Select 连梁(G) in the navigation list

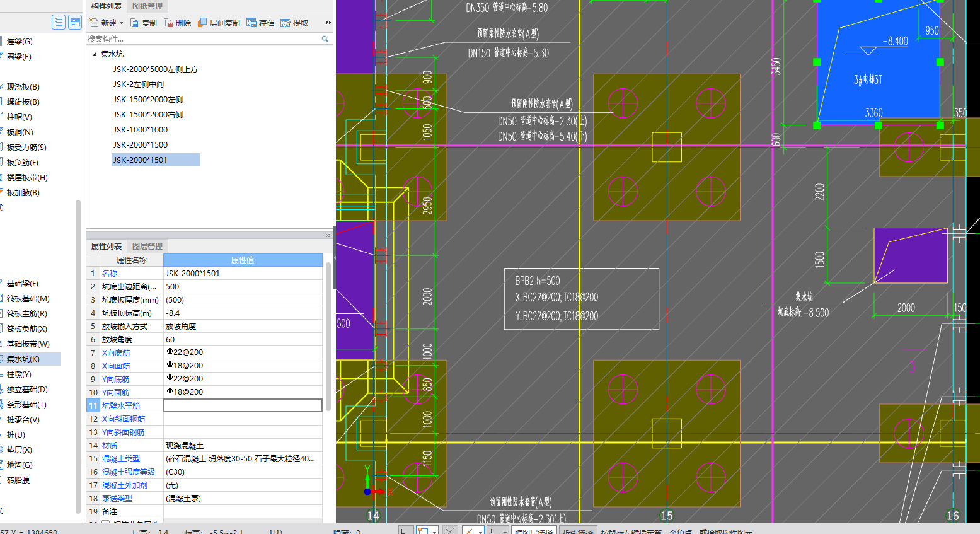click(20, 41)
